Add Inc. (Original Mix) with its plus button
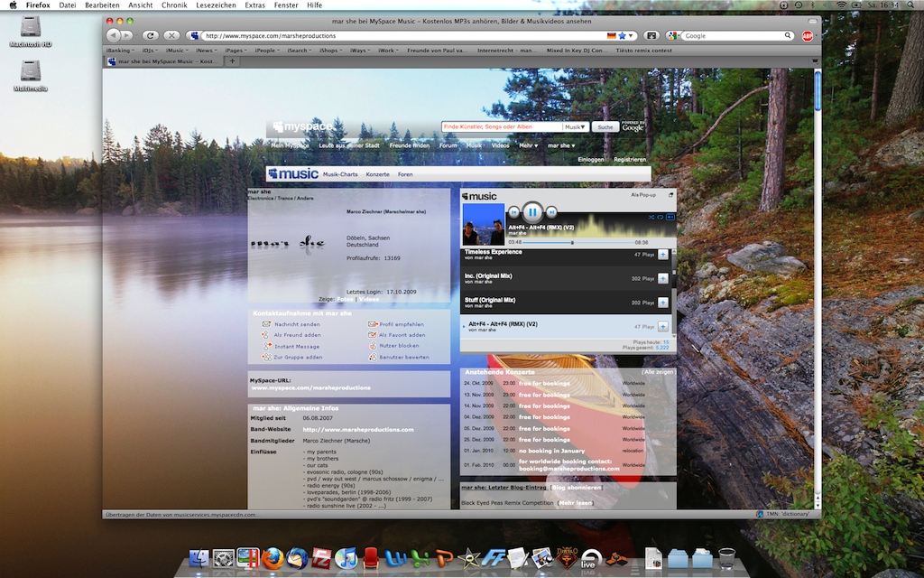 point(663,278)
